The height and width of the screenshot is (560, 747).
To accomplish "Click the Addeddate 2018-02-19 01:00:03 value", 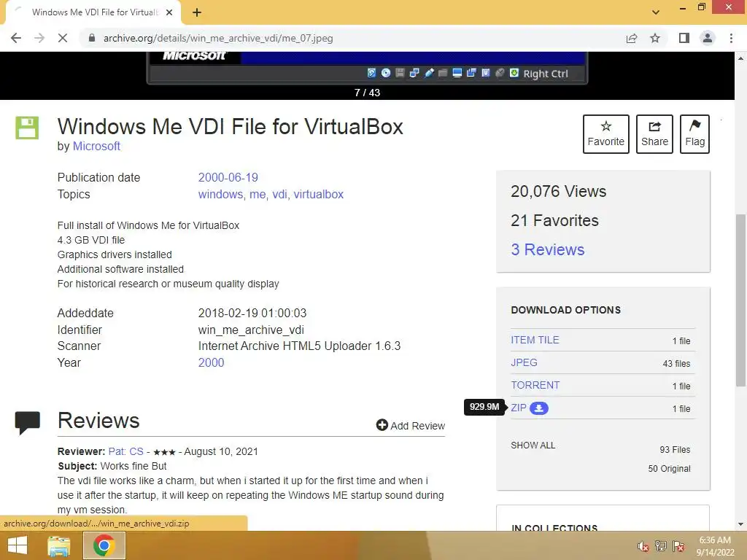I will coord(252,314).
